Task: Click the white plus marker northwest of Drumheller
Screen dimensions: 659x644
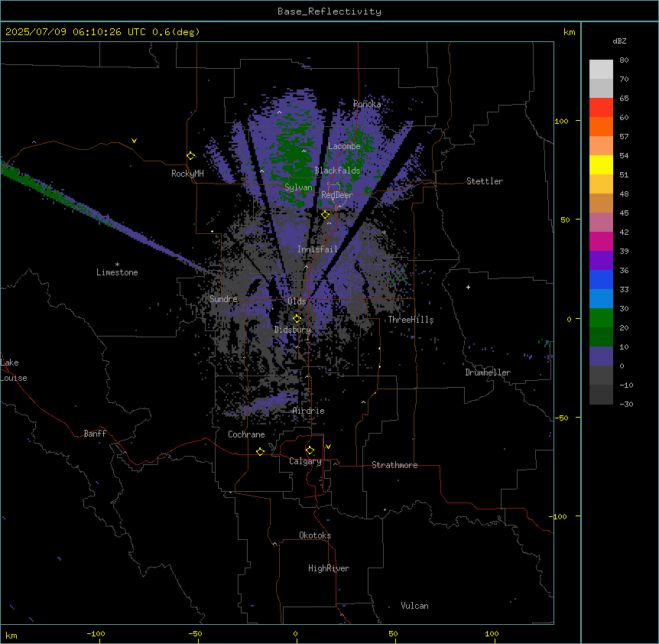Action: click(x=468, y=287)
